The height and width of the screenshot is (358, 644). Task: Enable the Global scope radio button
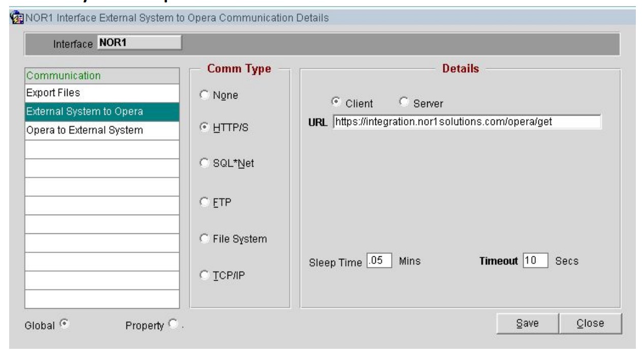(64, 323)
